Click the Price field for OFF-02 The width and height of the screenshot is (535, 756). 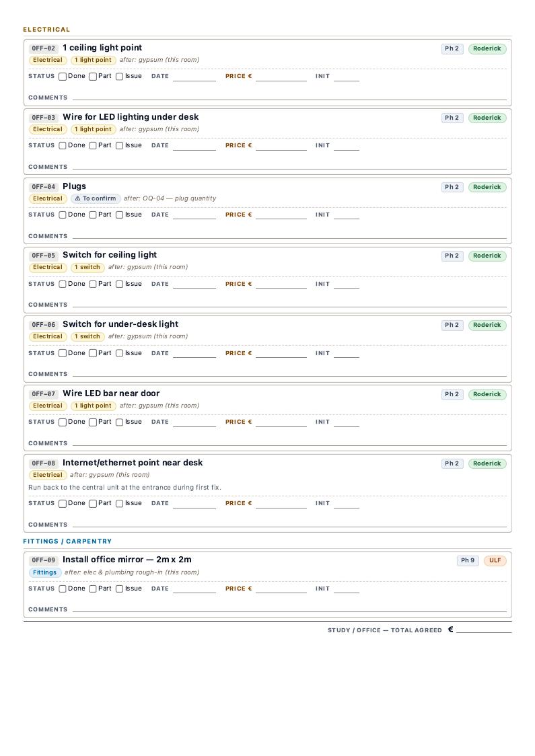(281, 77)
